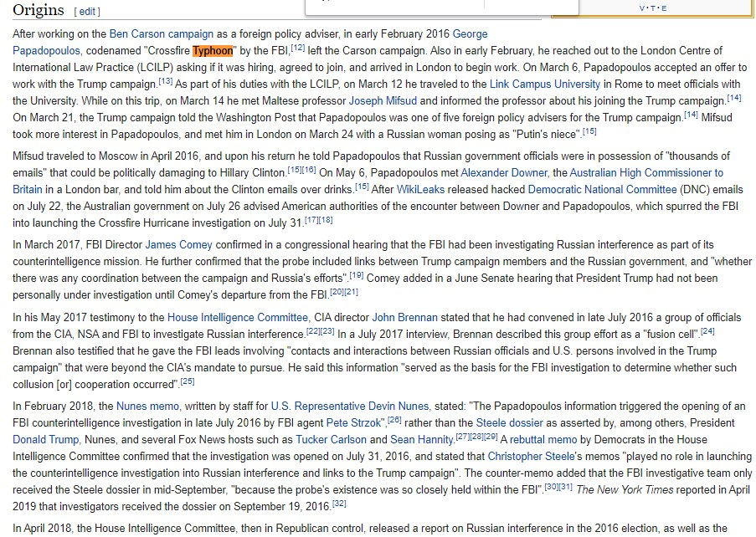The height and width of the screenshot is (537, 756).
Task: Follow the Donald Trump link
Action: point(45,440)
